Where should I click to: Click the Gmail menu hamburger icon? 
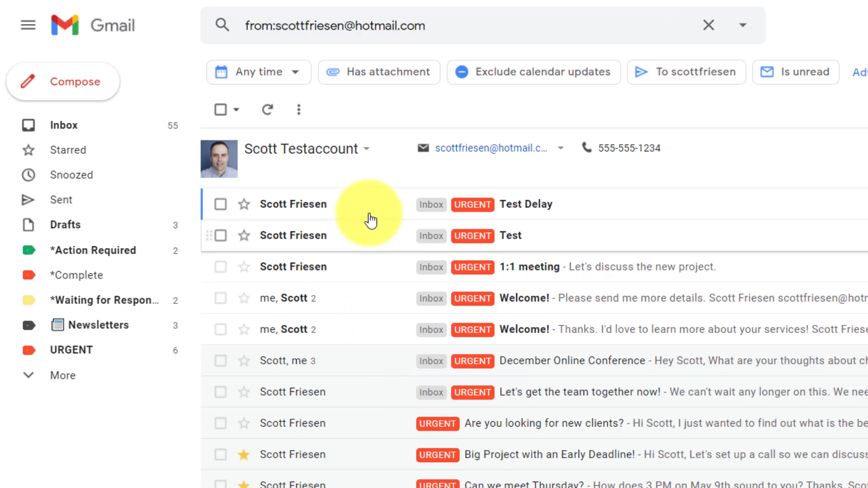[28, 25]
